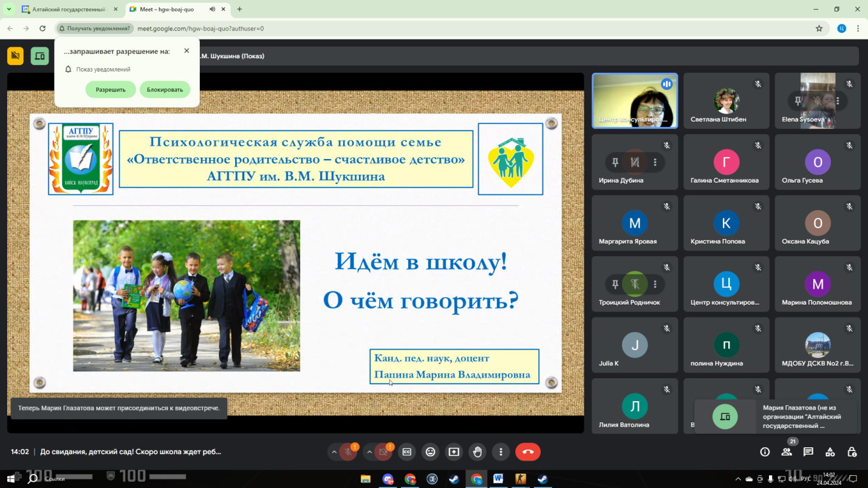Click Галина Сметанникова tile
This screenshot has height=488, width=868.
click(x=726, y=162)
